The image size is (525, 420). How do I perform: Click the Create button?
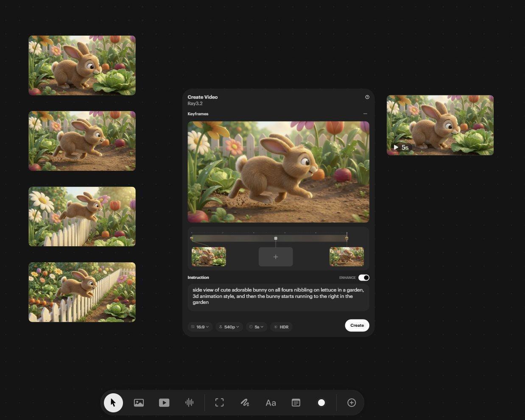(357, 325)
